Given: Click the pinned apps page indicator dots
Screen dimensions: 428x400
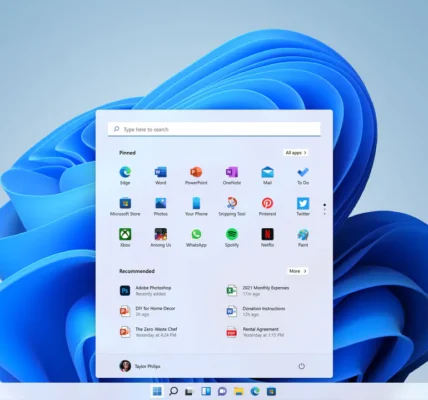Looking at the screenshot, I should pyautogui.click(x=324, y=209).
